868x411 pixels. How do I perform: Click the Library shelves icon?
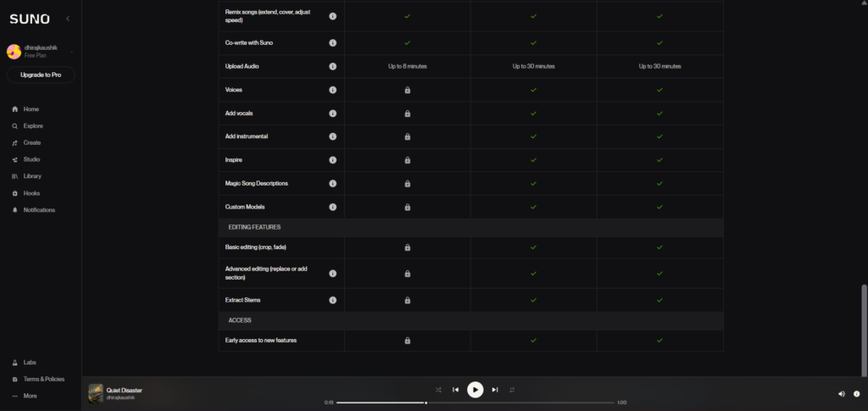tap(15, 176)
